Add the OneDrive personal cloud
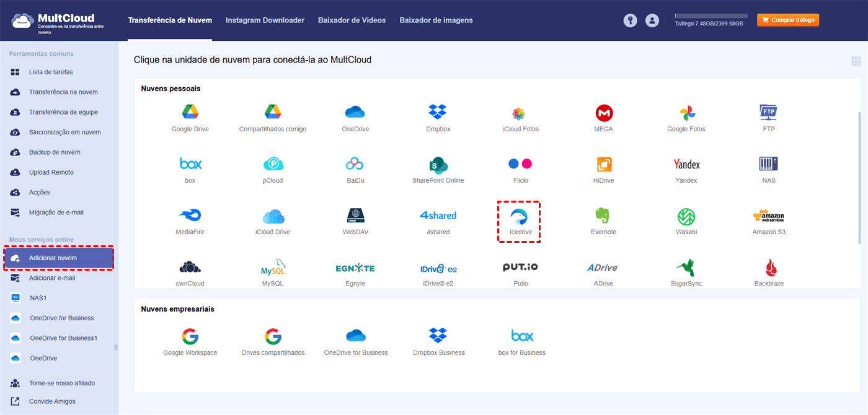This screenshot has width=868, height=415. pyautogui.click(x=355, y=112)
